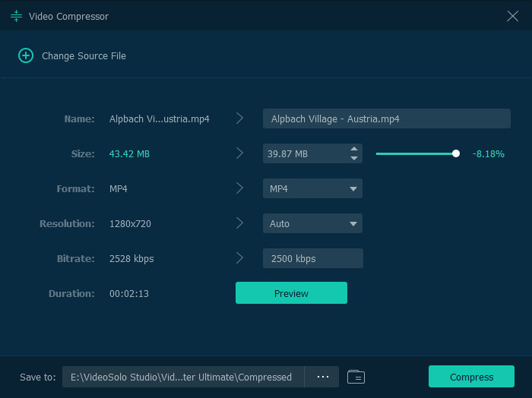
Task: Click the Video Compressor title bar icon
Action: (16, 16)
